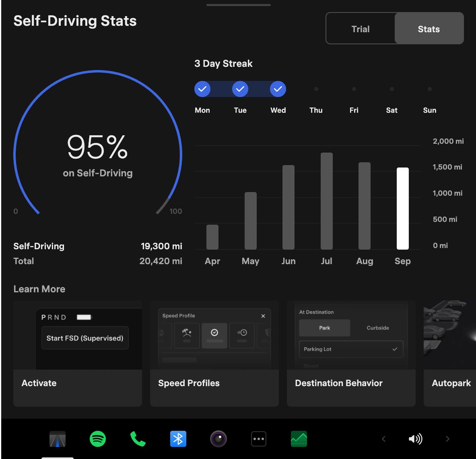The width and height of the screenshot is (476, 459).
Task: Pull down the top screen handle
Action: click(238, 4)
